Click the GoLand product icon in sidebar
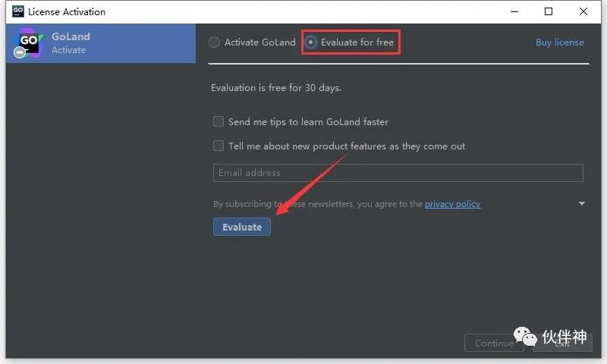The height and width of the screenshot is (364, 607). coord(28,43)
